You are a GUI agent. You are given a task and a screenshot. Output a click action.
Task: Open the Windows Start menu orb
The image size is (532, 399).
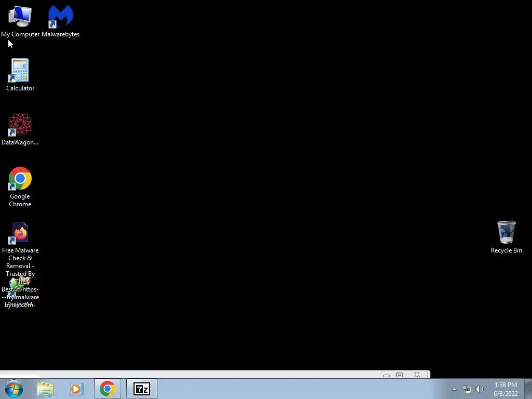[x=14, y=389]
